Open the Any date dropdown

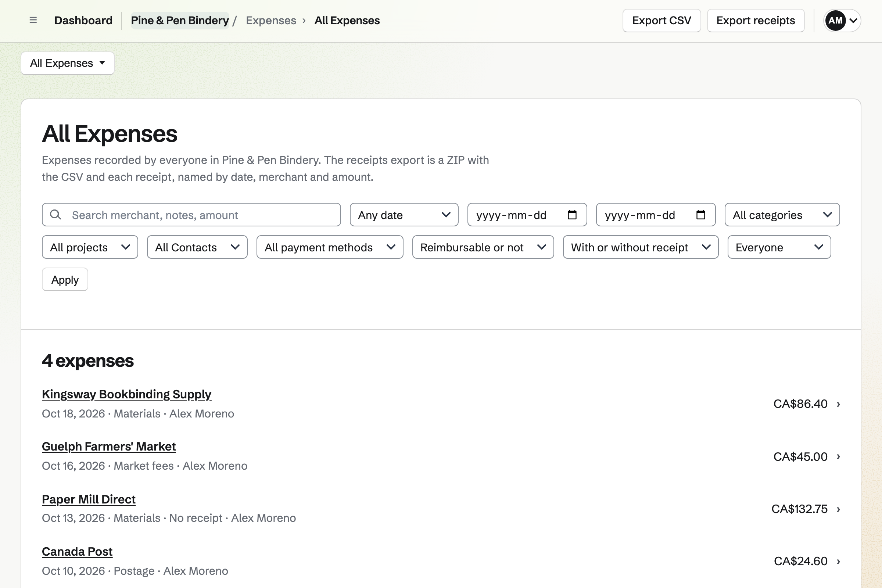(404, 215)
